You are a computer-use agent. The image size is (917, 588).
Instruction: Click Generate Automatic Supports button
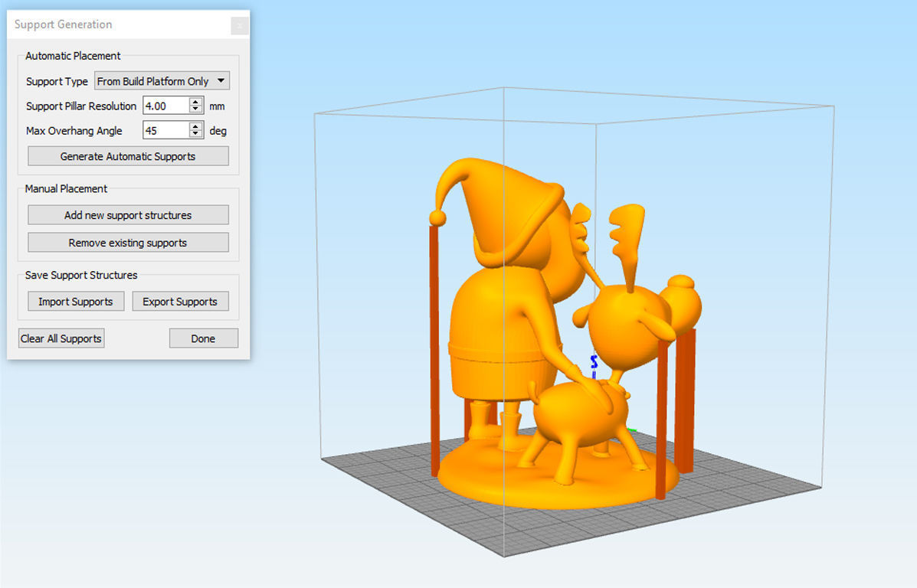(128, 156)
